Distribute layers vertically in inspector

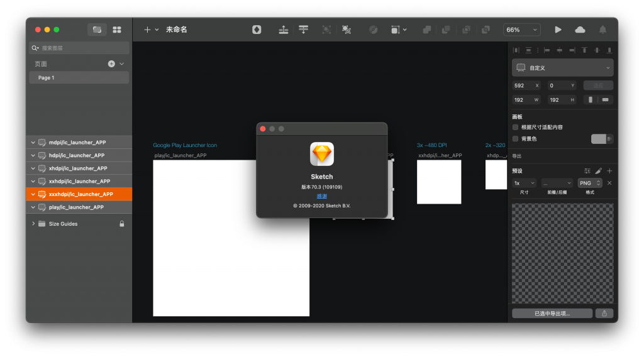point(528,50)
